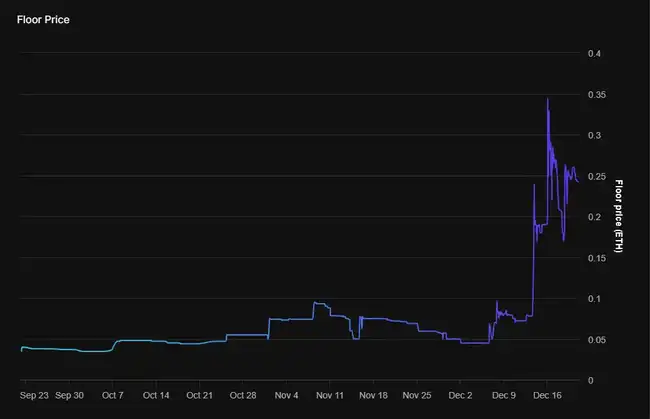Select the Sep 30 x-axis tick
650x419 pixels.
[76, 395]
